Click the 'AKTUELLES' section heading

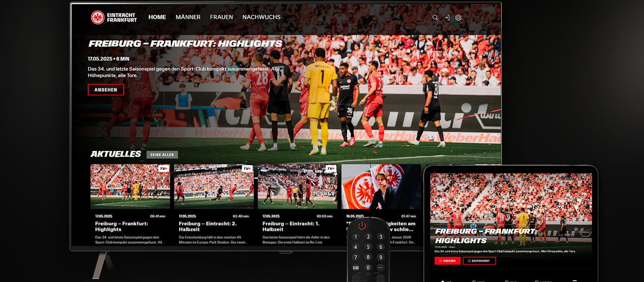(116, 154)
